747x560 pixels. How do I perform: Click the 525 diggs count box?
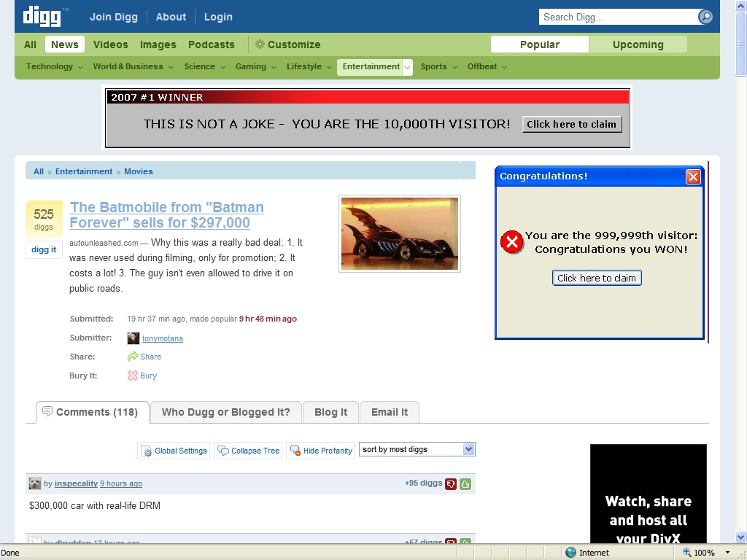pyautogui.click(x=44, y=219)
